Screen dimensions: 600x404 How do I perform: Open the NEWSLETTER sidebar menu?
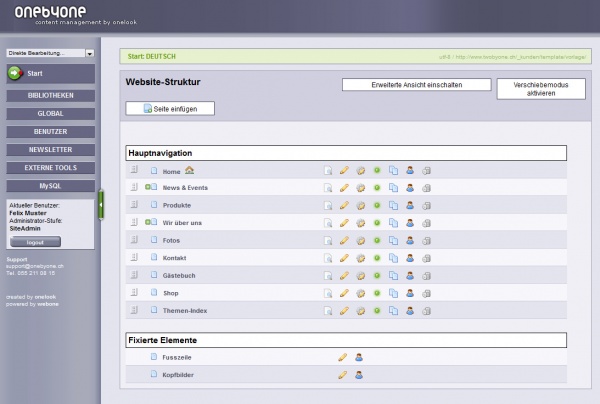click(50, 150)
